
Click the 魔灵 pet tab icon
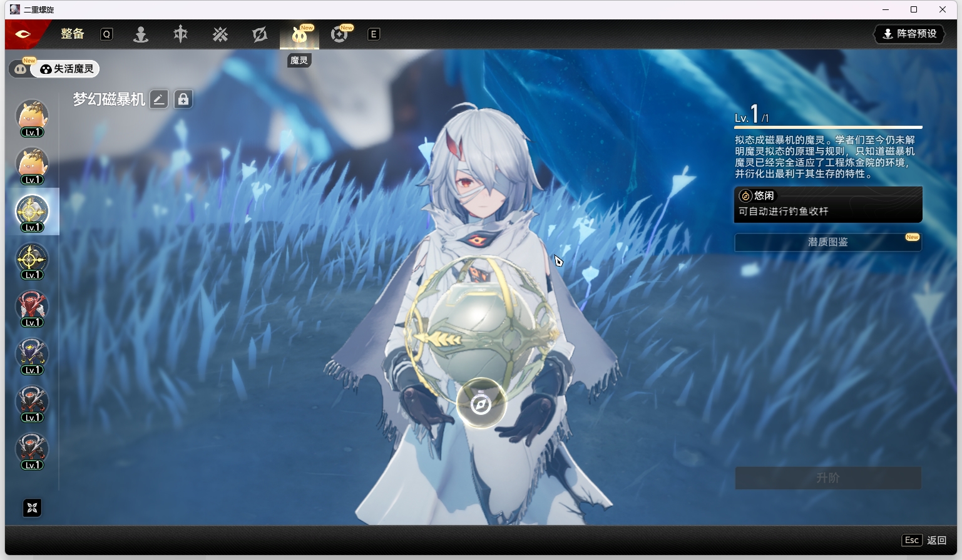(x=299, y=35)
